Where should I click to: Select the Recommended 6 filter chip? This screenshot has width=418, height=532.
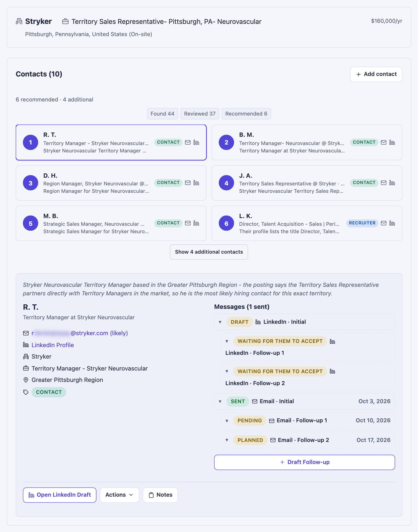tap(246, 114)
